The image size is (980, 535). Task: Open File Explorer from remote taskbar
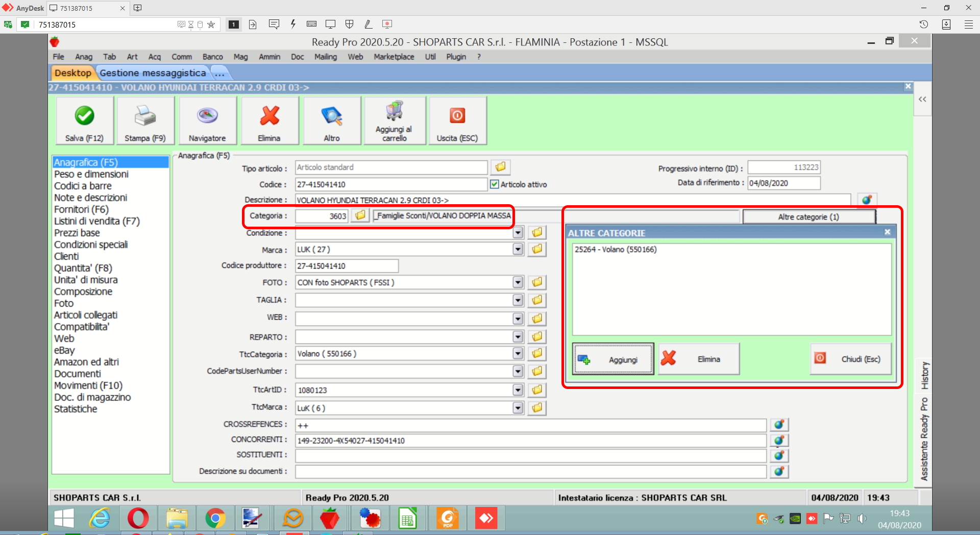coord(177,519)
